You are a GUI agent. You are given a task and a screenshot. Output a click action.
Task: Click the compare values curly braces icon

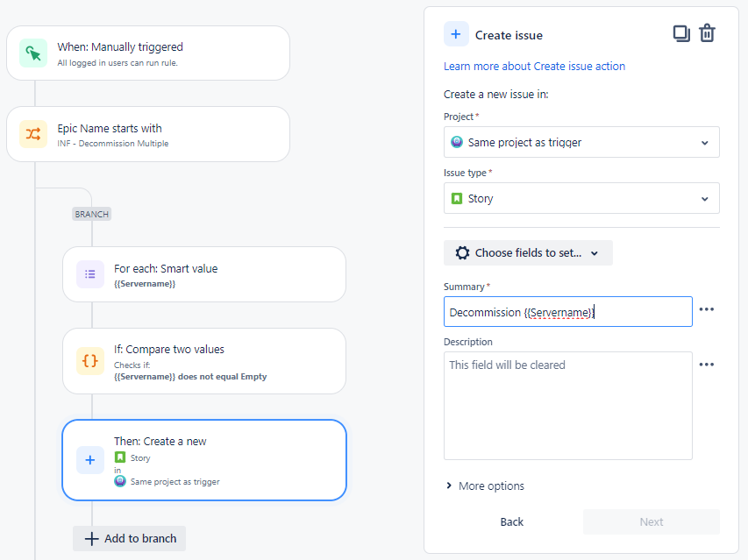click(x=89, y=360)
